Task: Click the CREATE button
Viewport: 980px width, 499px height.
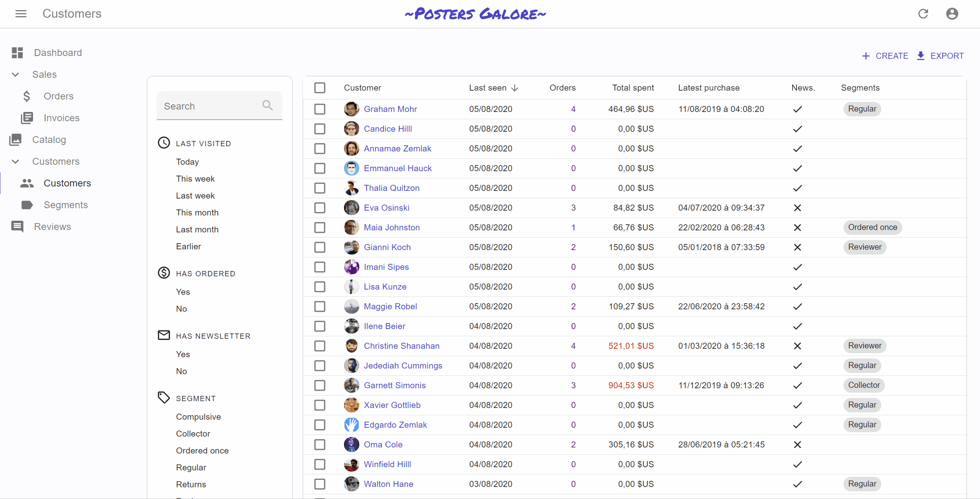Action: 885,56
